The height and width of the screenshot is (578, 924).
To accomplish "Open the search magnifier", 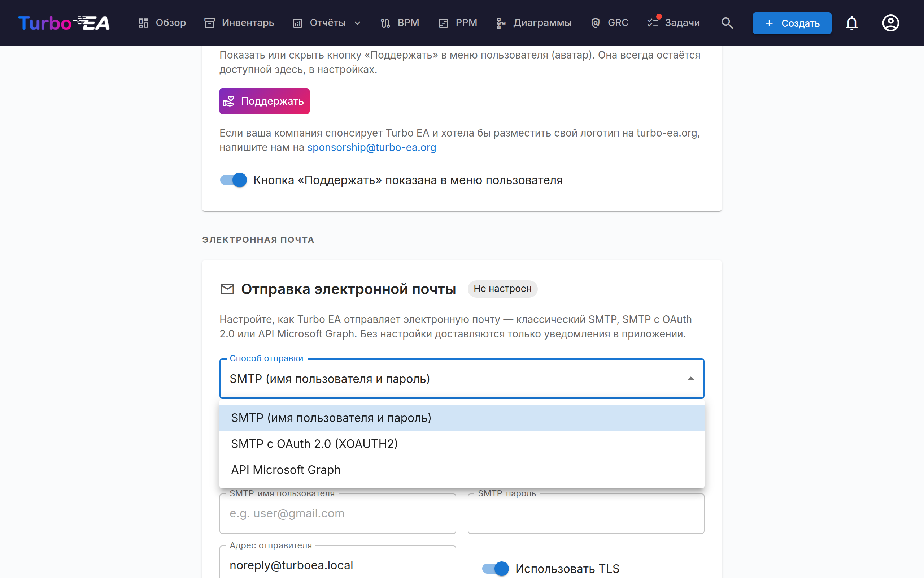I will click(727, 23).
